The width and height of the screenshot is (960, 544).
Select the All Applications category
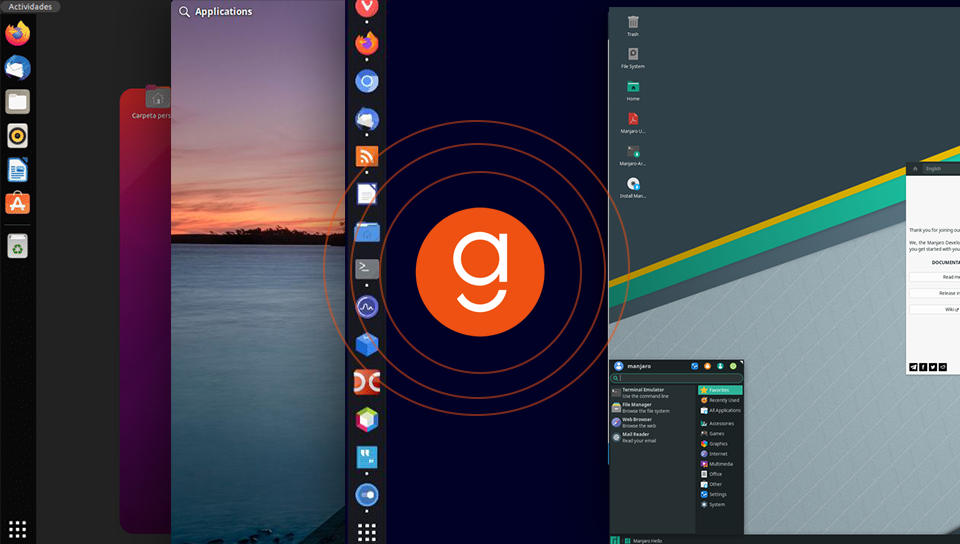[720, 411]
